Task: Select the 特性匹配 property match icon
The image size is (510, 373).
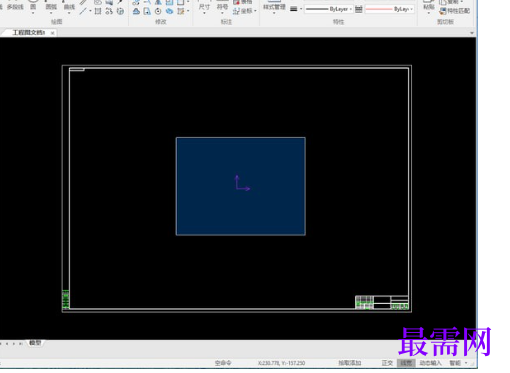Action: pos(455,11)
